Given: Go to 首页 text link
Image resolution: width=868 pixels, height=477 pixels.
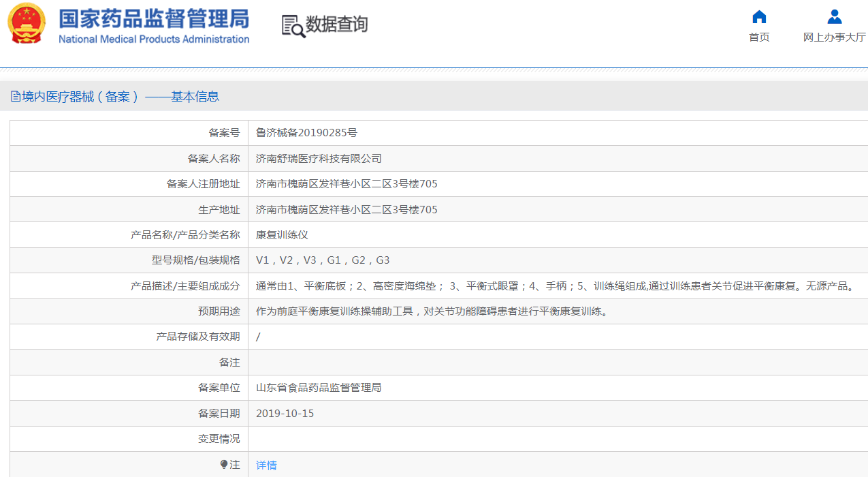Looking at the screenshot, I should point(759,37).
